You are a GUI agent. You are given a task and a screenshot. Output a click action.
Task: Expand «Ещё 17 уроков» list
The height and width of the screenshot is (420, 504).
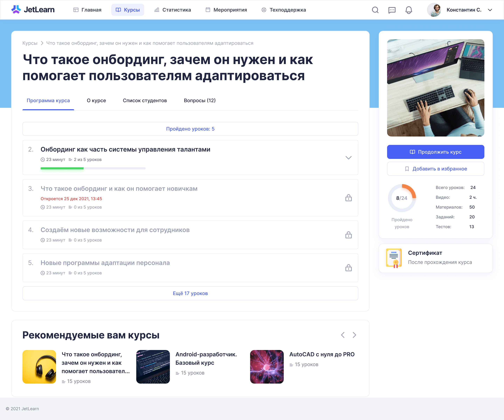pos(190,293)
